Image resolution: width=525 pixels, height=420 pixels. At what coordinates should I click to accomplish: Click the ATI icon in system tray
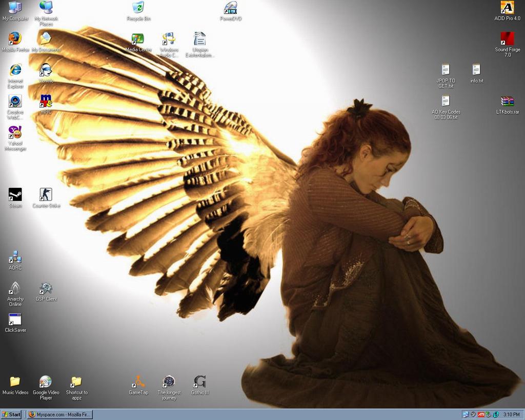pyautogui.click(x=481, y=414)
